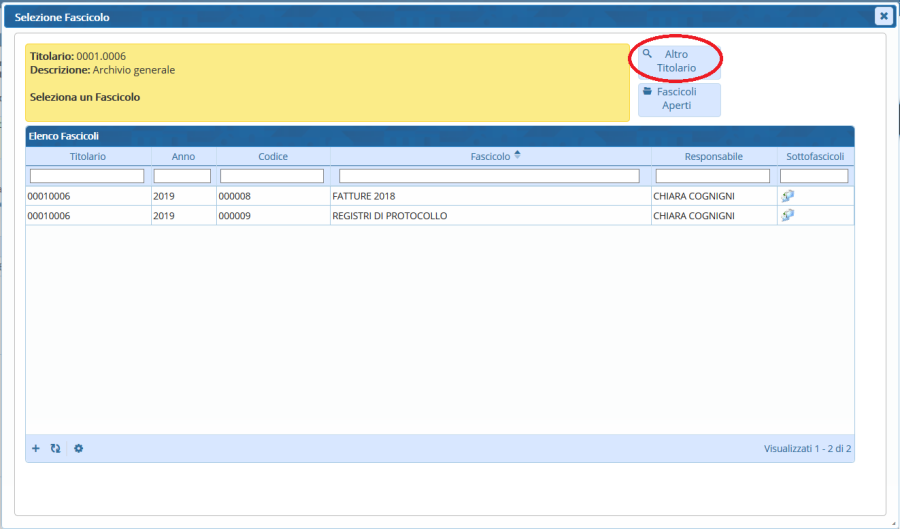Select the FATTURE 2018 fascicolo row

pos(489,196)
